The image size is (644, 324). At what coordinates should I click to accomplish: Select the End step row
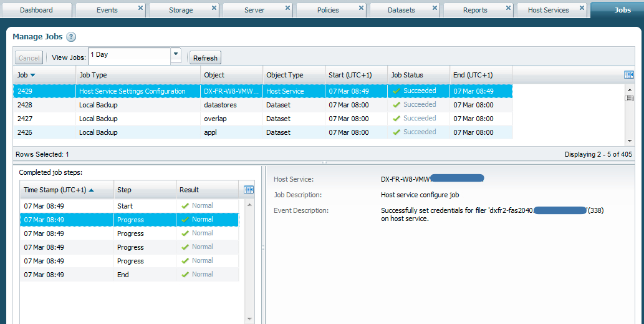(125, 275)
